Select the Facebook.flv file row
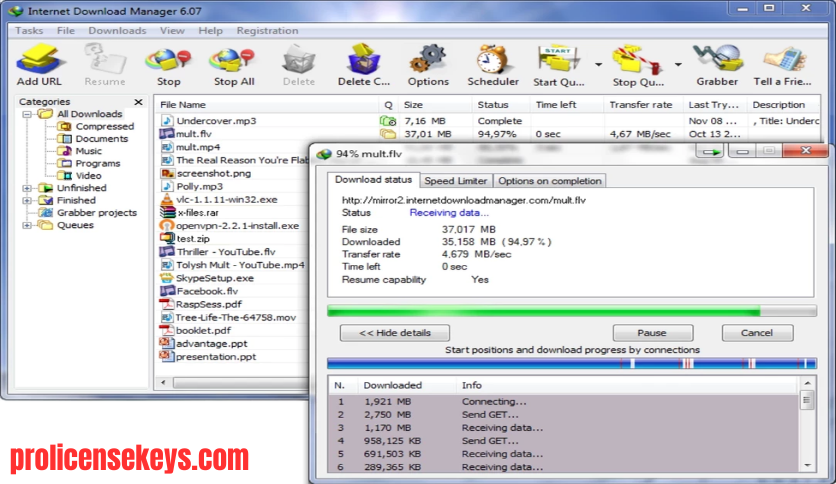The height and width of the screenshot is (484, 836). click(x=232, y=291)
